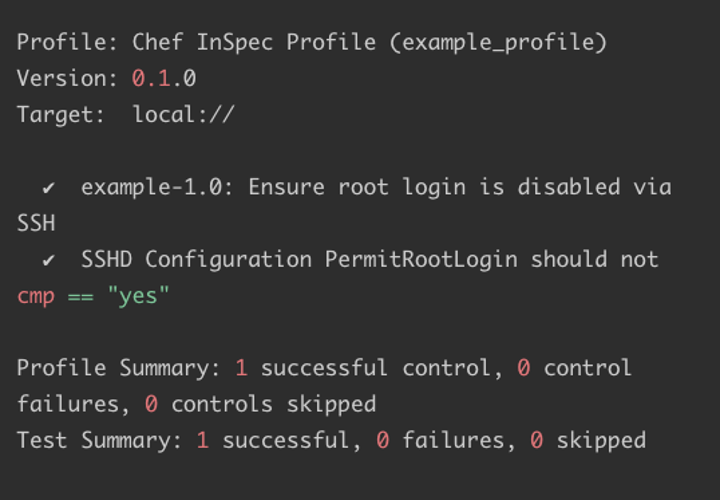720x500 pixels.
Task: Click the red 0 before "skipped" in Test Summary
Action: click(537, 440)
